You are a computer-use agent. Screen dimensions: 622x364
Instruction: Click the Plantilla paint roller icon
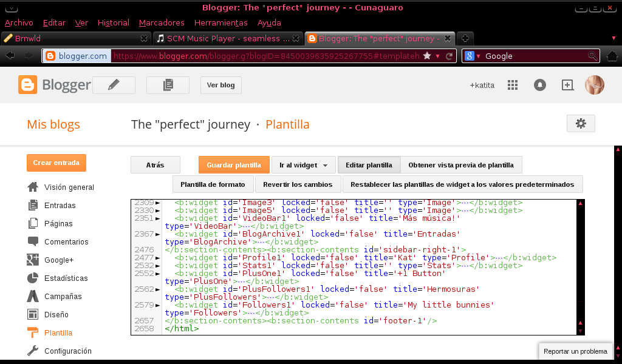(33, 332)
